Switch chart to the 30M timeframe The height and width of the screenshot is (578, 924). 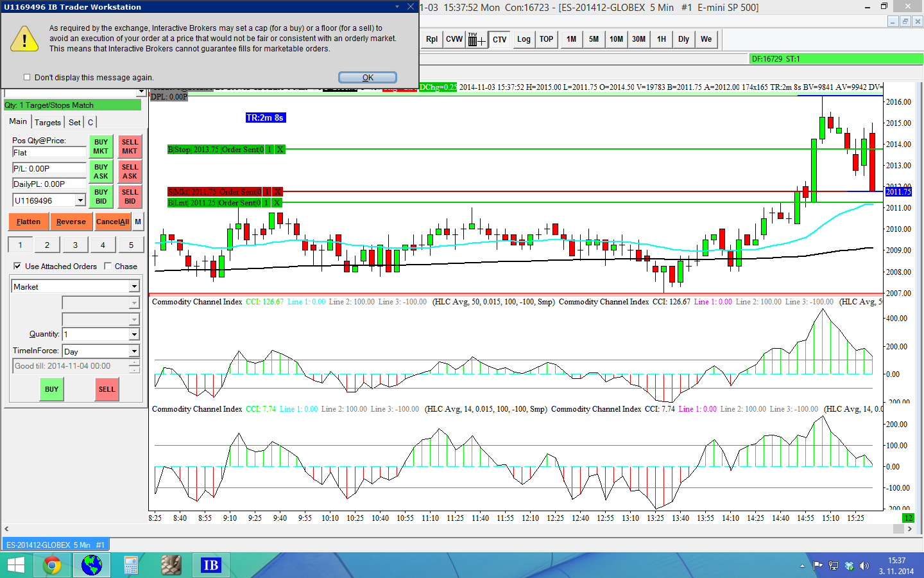638,39
